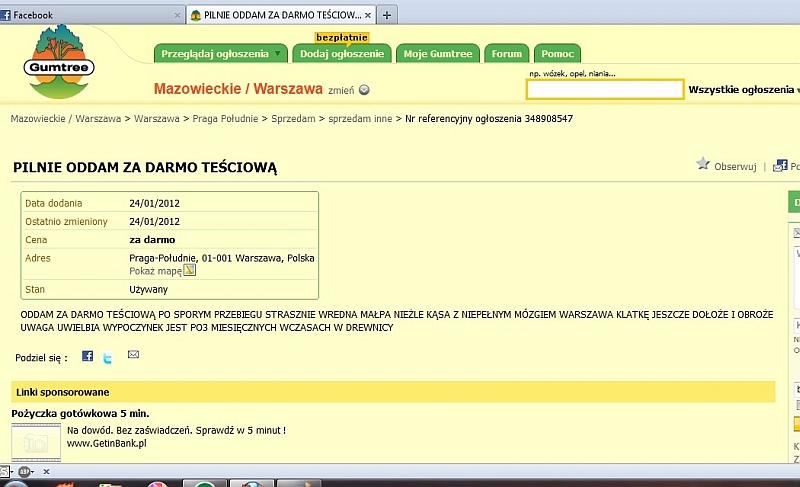Click the Obserwuj star icon
This screenshot has width=800, height=487.
tap(703, 164)
